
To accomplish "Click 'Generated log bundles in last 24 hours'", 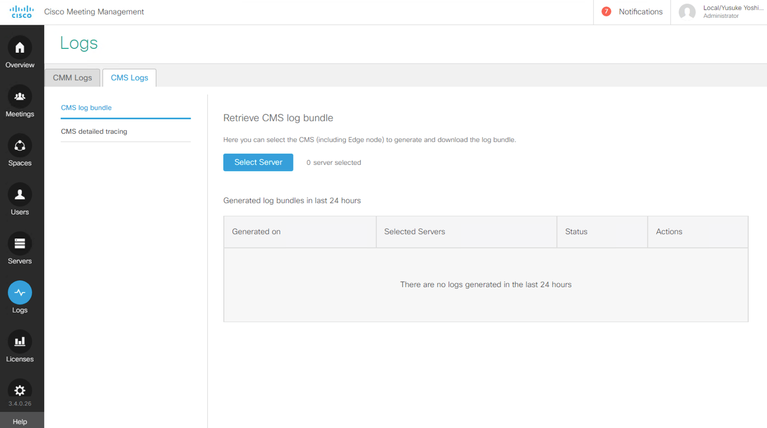I will (292, 201).
